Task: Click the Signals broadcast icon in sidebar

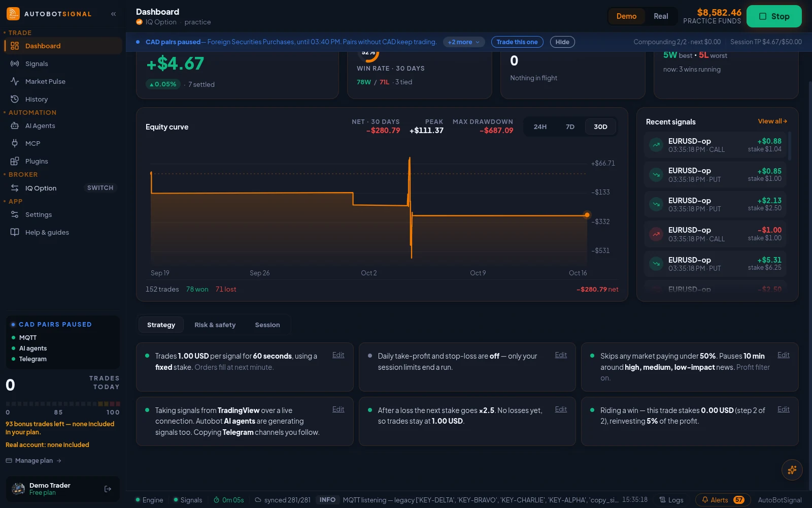Action: [15, 63]
